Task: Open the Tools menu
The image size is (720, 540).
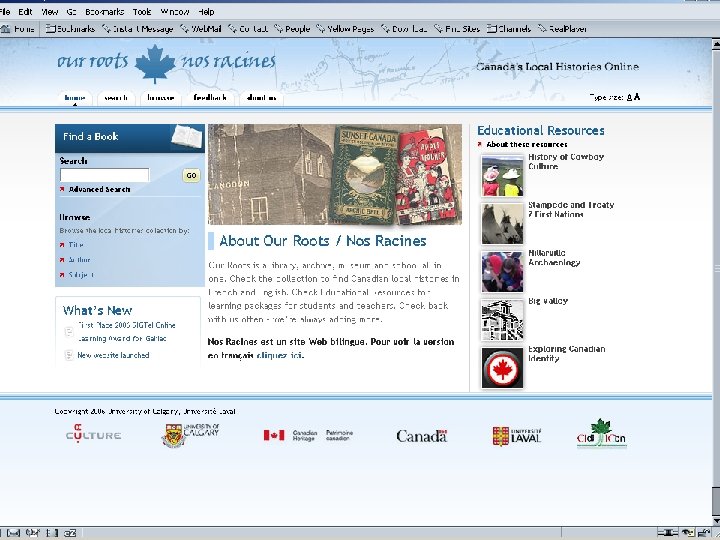Action: [142, 12]
